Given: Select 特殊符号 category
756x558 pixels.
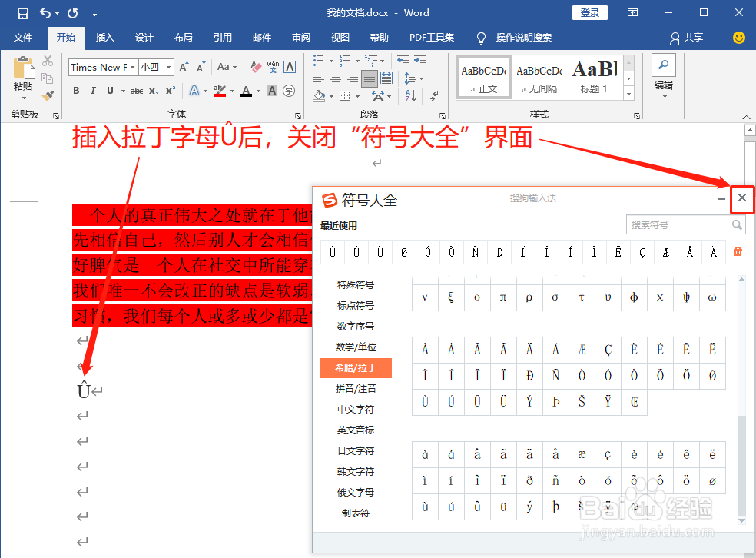Looking at the screenshot, I should (356, 284).
